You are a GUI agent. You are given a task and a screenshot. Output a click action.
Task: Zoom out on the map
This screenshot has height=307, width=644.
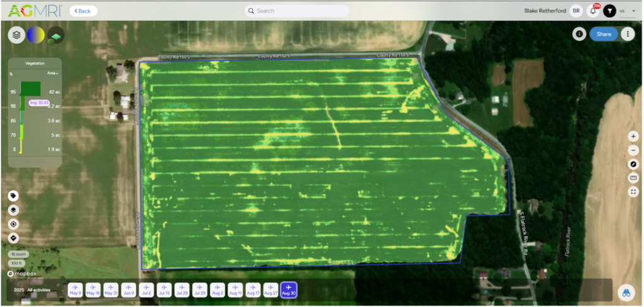(633, 150)
